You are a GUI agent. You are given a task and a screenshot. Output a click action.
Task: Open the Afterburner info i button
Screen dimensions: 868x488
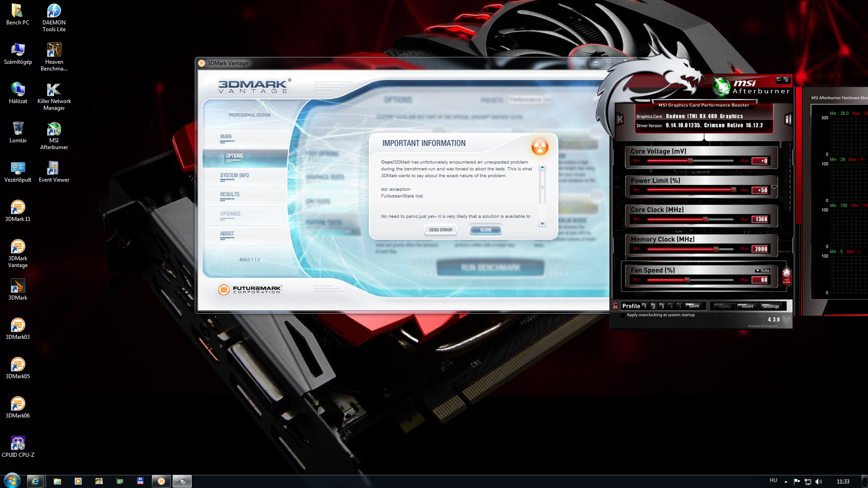[788, 119]
